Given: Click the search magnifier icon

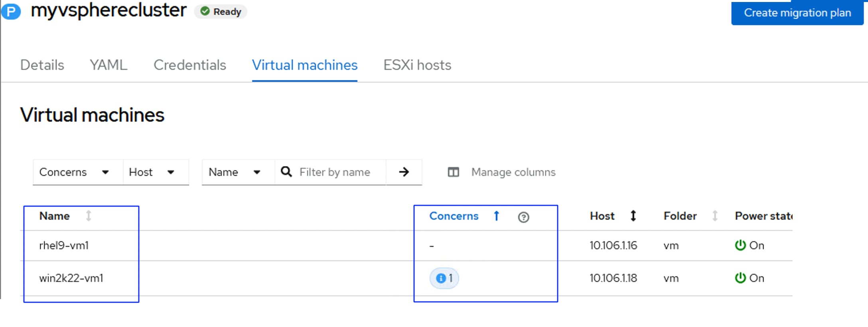Looking at the screenshot, I should pyautogui.click(x=286, y=172).
